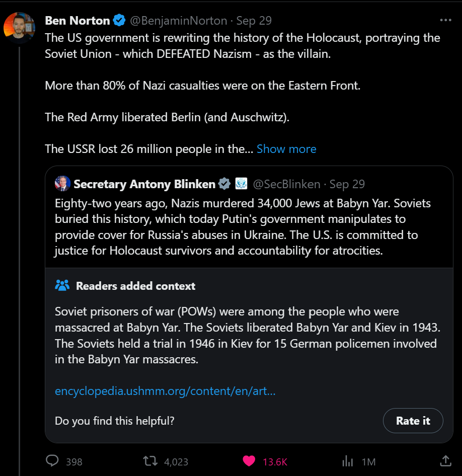Open the views analytics bar-chart icon
Viewport: 462px width, 476px height.
pyautogui.click(x=348, y=460)
